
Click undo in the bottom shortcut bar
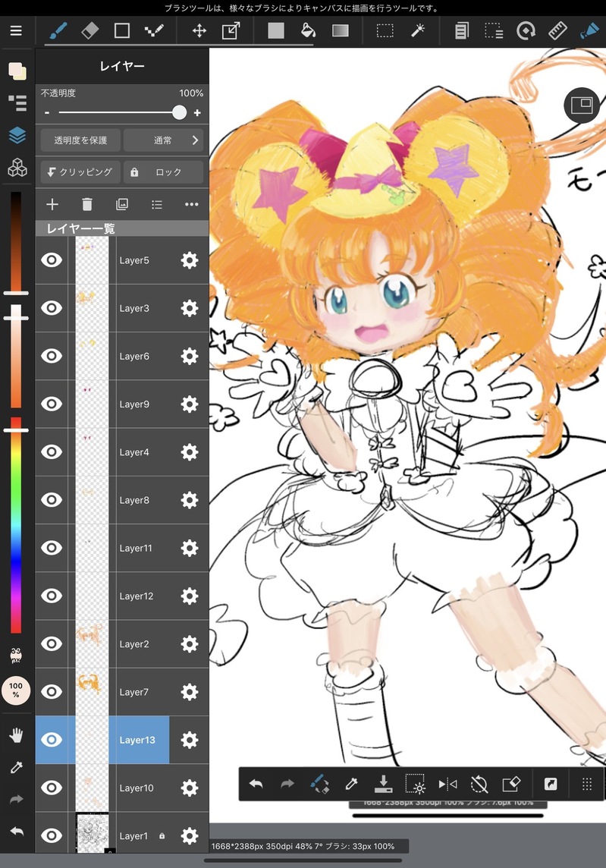(256, 784)
